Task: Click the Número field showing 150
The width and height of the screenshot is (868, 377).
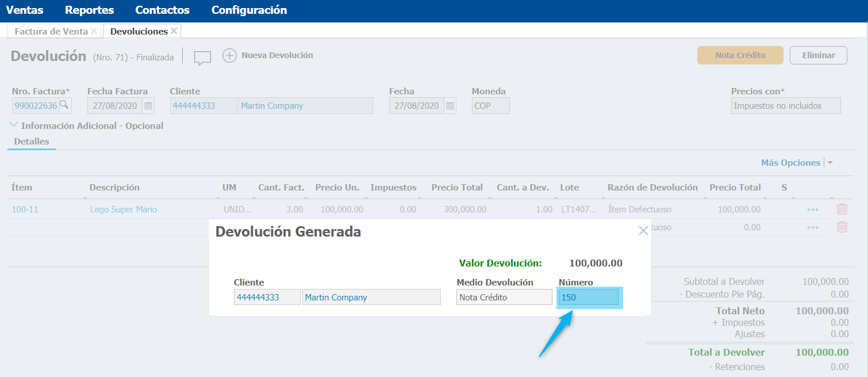Action: 589,298
